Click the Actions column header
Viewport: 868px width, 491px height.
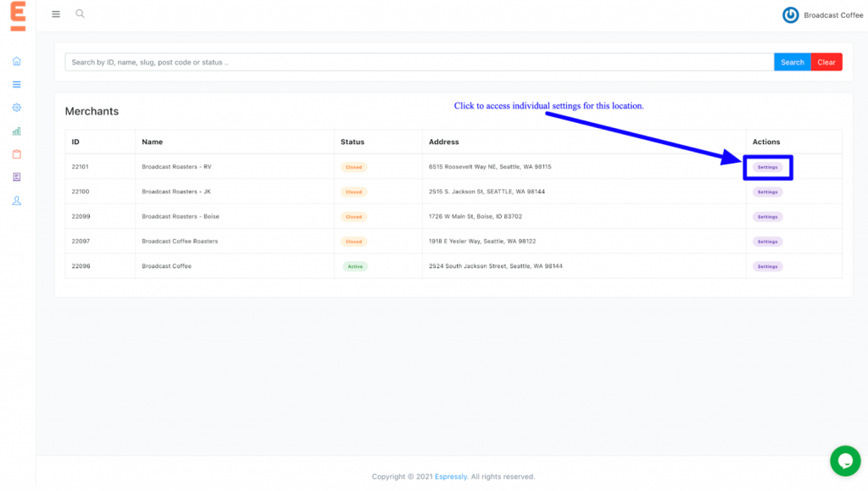coord(766,142)
